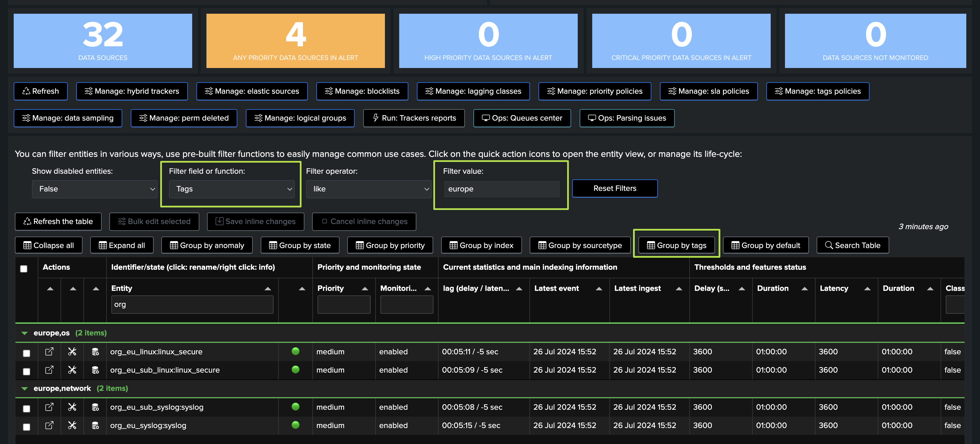Click database icon for org_eu_linux:linux_secure row
This screenshot has width=980, height=444.
[x=95, y=351]
